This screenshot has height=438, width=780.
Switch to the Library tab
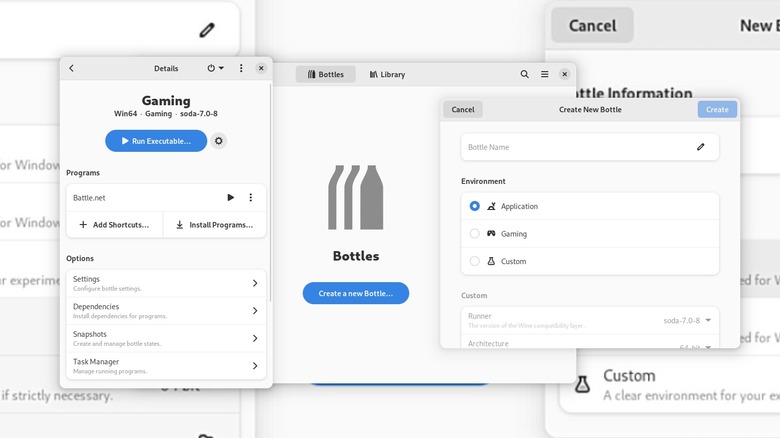coord(387,74)
